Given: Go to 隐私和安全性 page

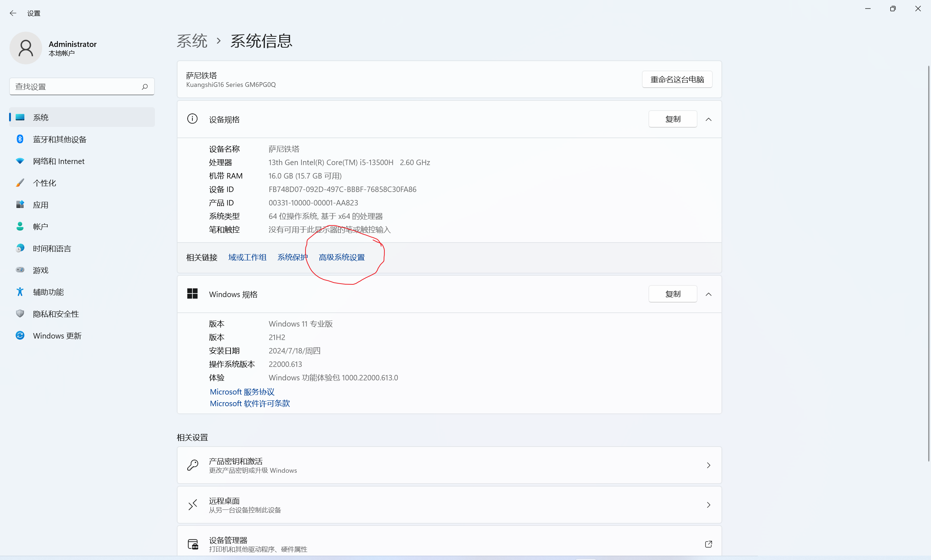Looking at the screenshot, I should click(x=82, y=314).
